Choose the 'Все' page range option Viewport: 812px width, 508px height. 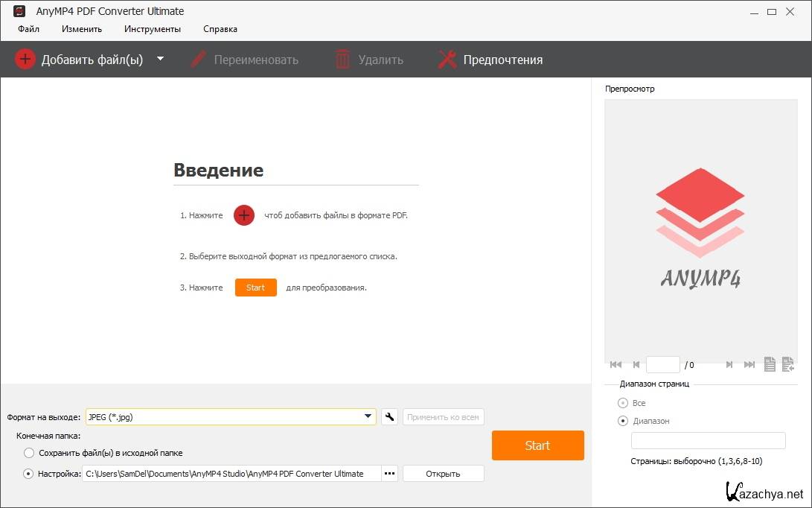623,403
